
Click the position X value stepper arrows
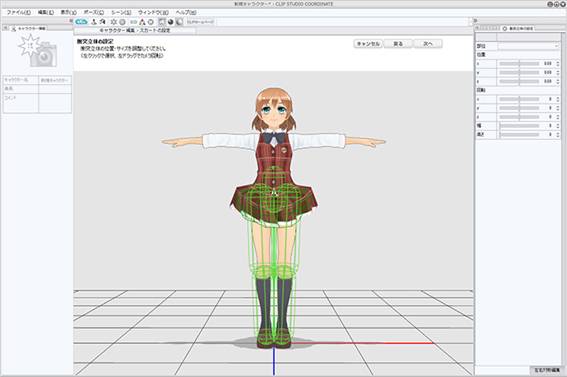pos(558,64)
